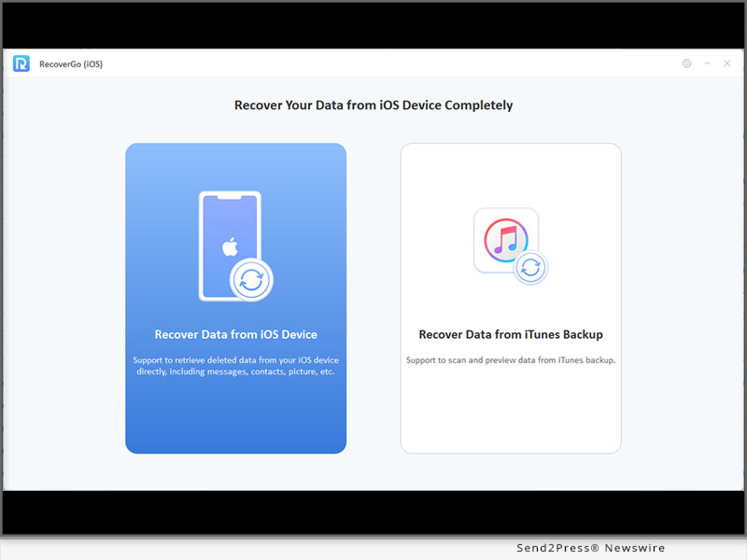Minimize the RecoverGo window

707,63
